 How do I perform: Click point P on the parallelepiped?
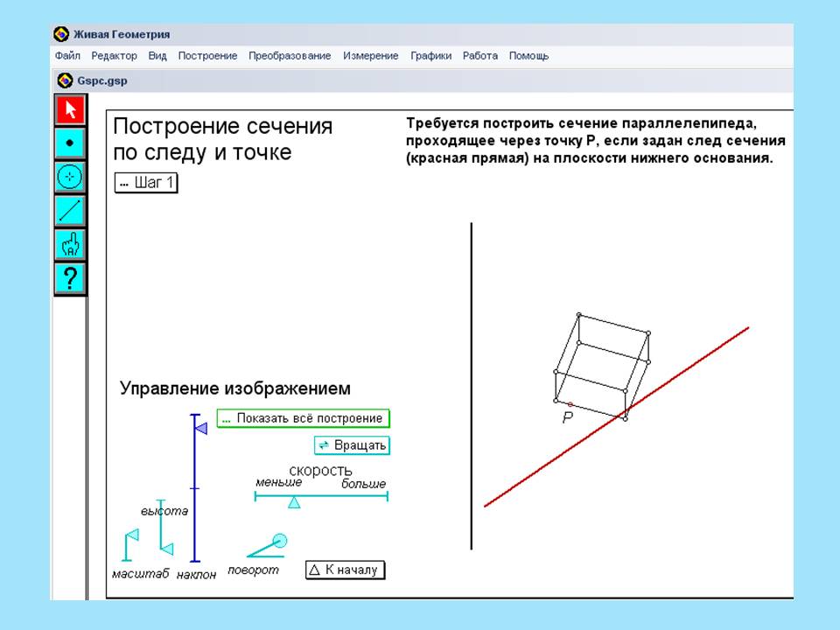(x=570, y=404)
